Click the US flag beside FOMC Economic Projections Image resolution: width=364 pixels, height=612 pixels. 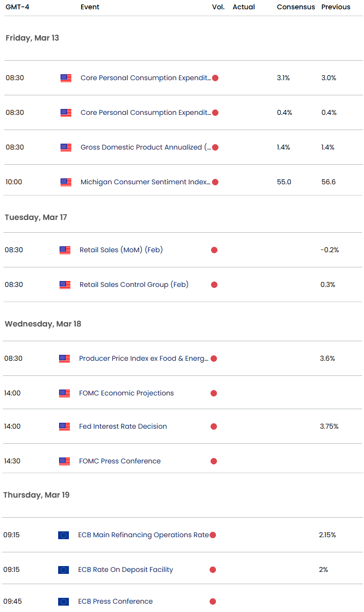pos(64,393)
